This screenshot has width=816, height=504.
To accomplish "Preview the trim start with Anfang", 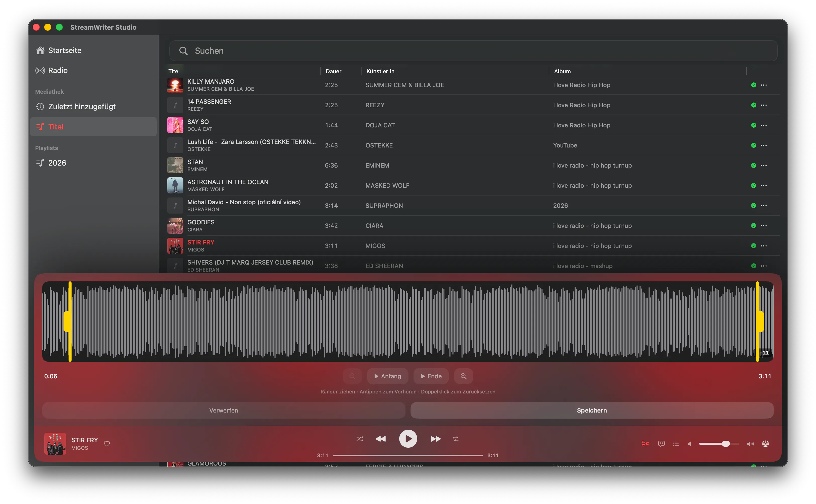I will (388, 376).
